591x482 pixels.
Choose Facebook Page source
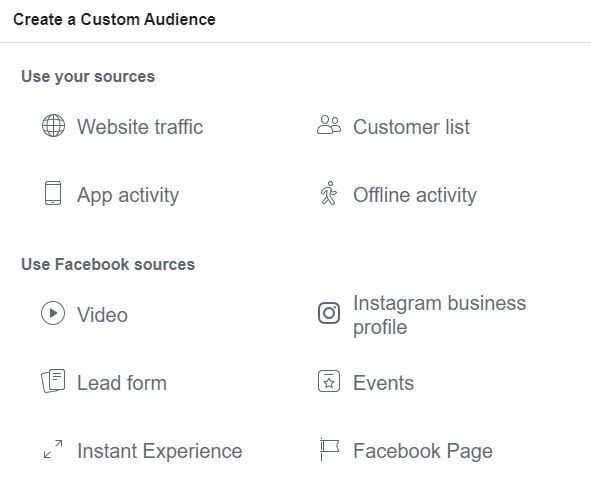pos(423,451)
